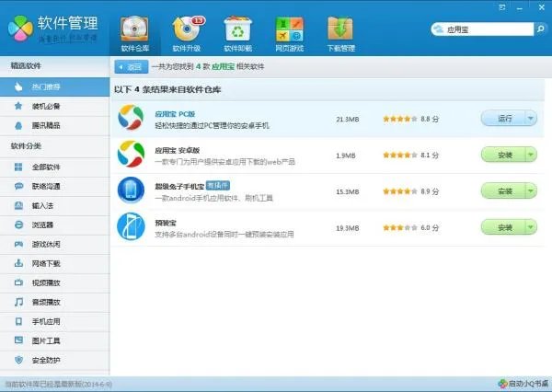
Task: Open the 应用宝 安卓版 title
Action: 178,150
